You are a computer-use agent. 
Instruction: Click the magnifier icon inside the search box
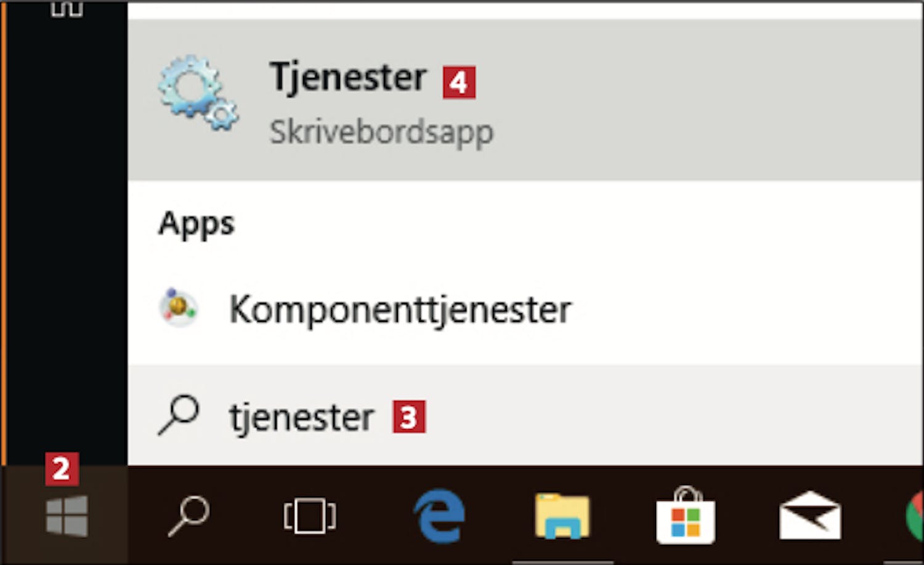(x=179, y=415)
